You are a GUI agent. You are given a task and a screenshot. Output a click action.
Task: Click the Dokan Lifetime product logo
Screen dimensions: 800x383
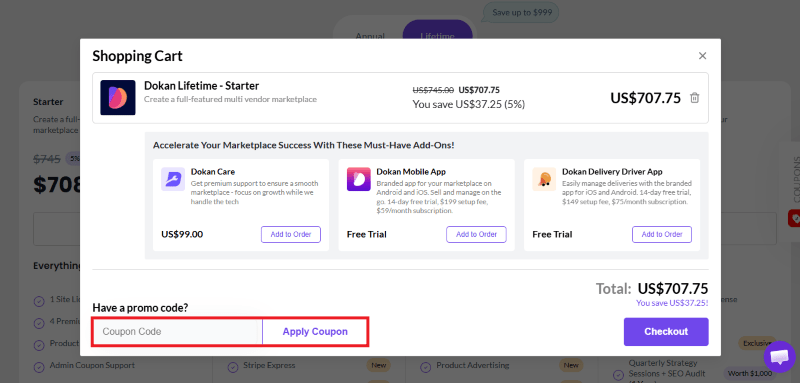pos(118,97)
